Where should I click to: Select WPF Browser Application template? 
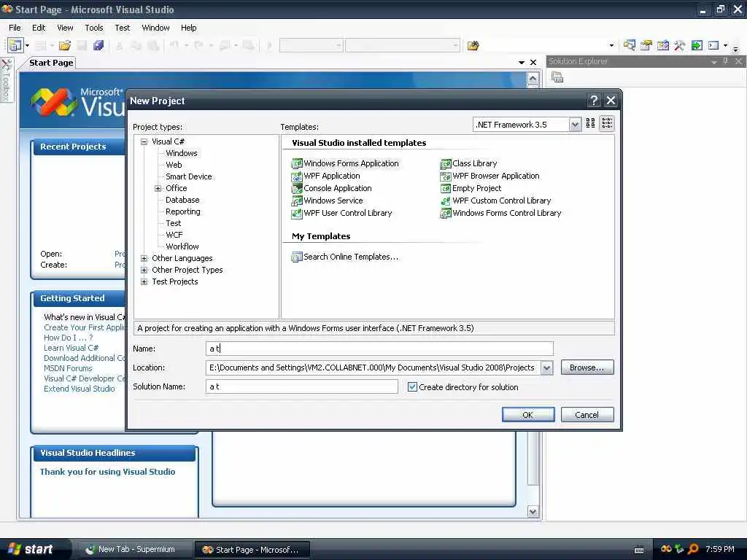pyautogui.click(x=489, y=176)
